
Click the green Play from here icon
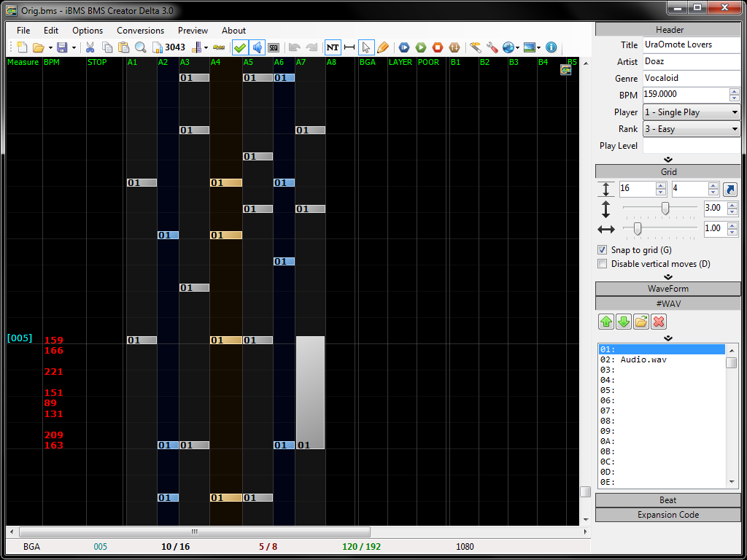pos(421,47)
